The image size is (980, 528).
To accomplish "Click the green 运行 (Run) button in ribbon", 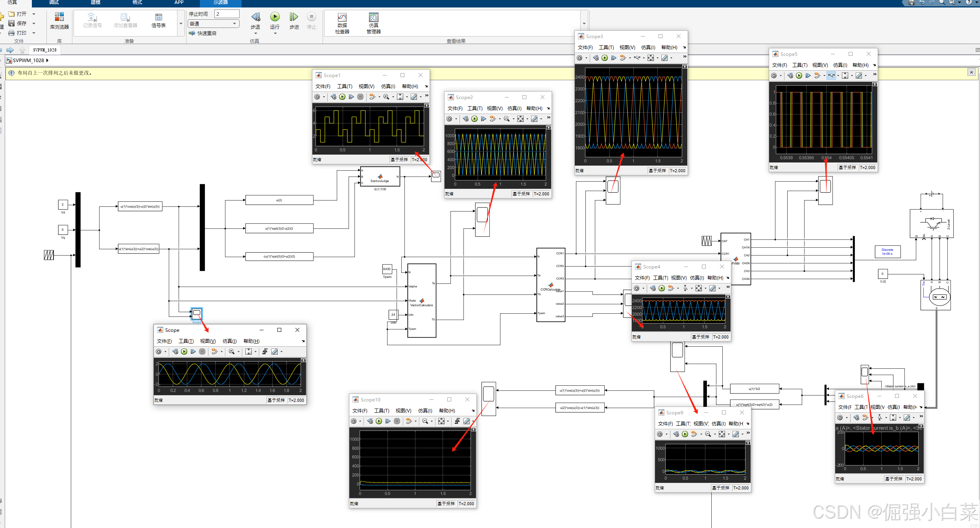I will click(275, 17).
